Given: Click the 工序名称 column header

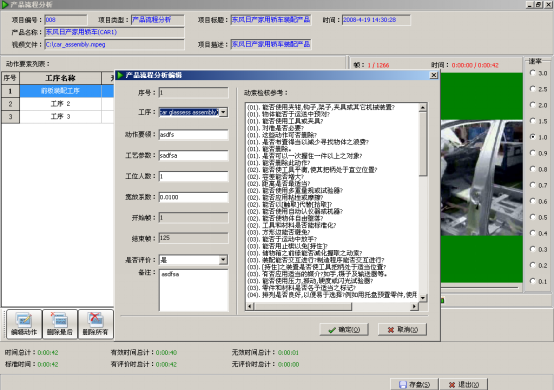Looking at the screenshot, I should (60, 78).
